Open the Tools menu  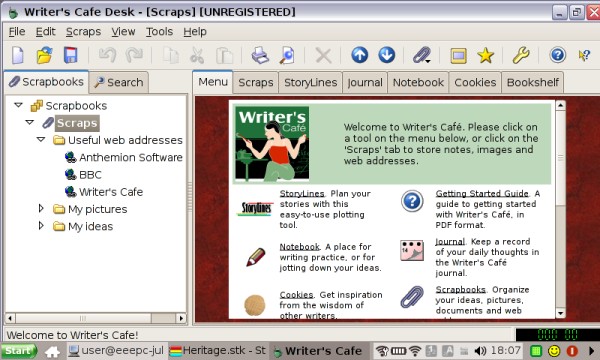pos(159,32)
